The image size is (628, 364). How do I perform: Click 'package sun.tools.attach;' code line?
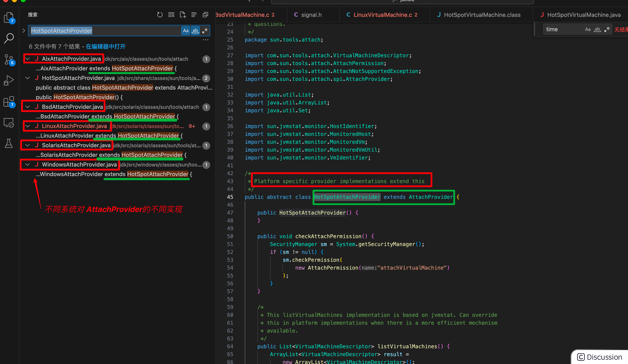(x=284, y=40)
